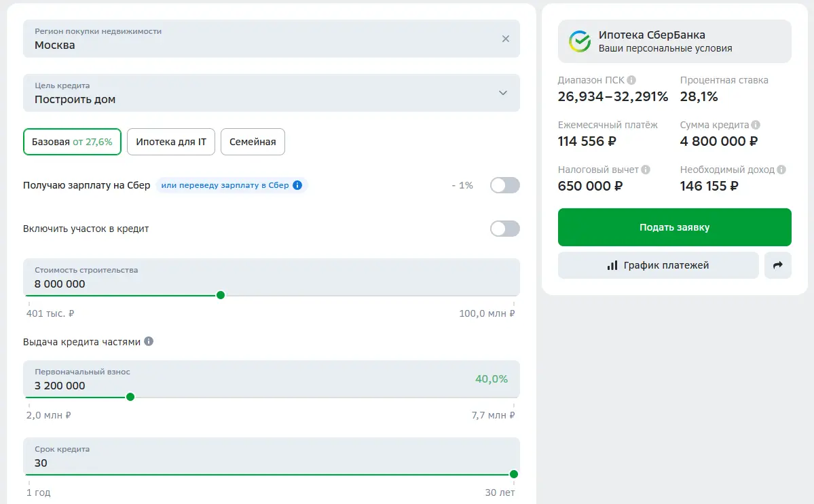
Task: Show info for Выдача кредита частями
Action: click(149, 341)
